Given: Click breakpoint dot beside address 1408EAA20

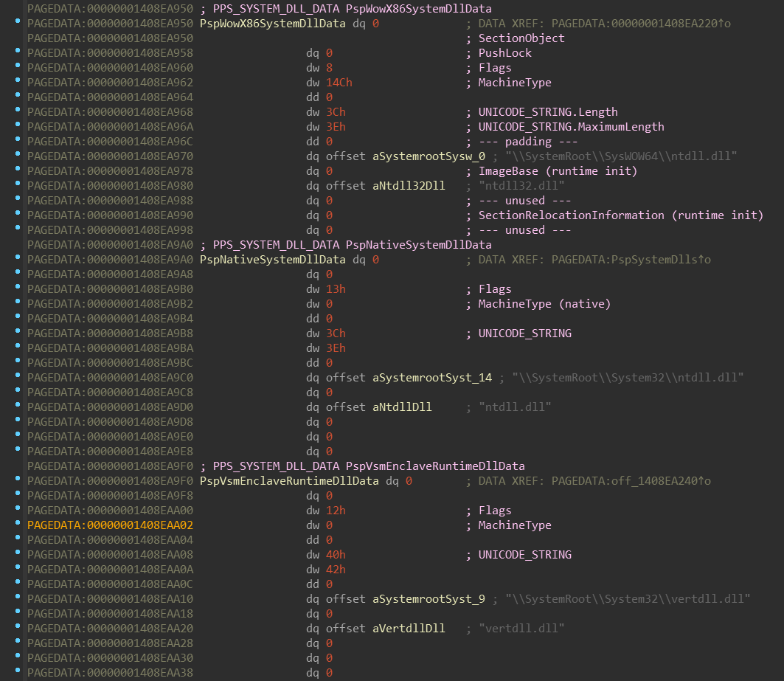Looking at the screenshot, I should coord(18,626).
